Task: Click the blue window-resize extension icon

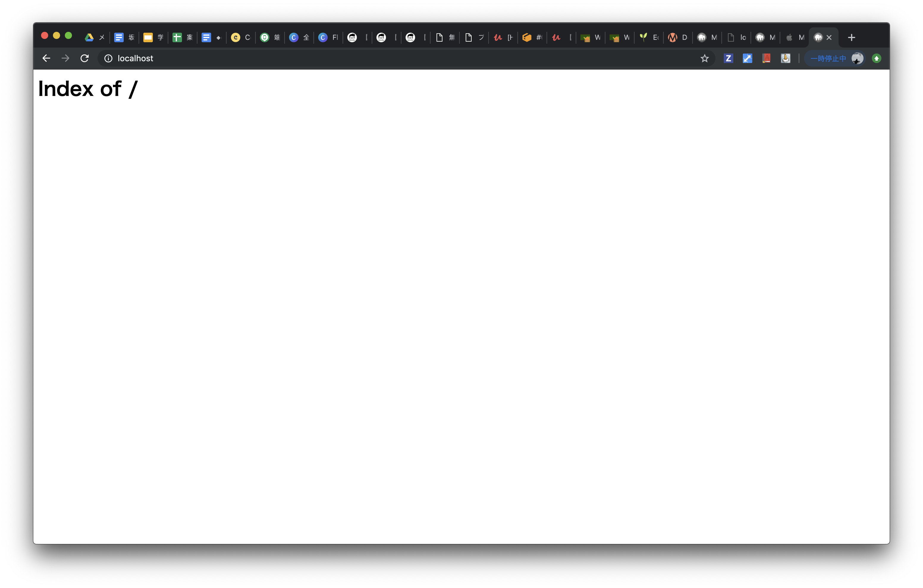Action: (747, 58)
